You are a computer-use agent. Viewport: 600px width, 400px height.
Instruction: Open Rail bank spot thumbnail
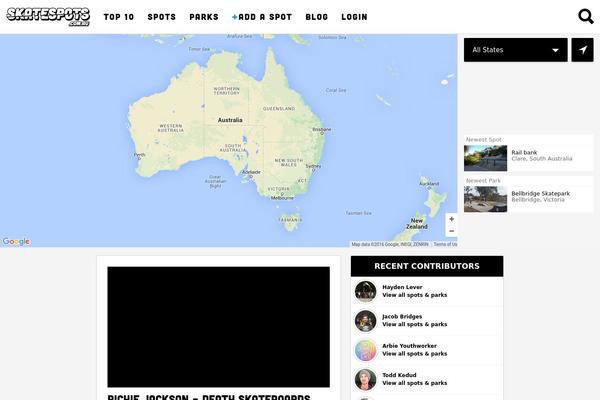(485, 158)
